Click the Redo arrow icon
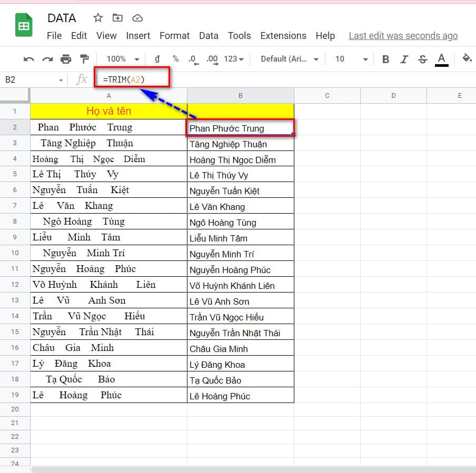The width and height of the screenshot is (476, 473). click(47, 59)
